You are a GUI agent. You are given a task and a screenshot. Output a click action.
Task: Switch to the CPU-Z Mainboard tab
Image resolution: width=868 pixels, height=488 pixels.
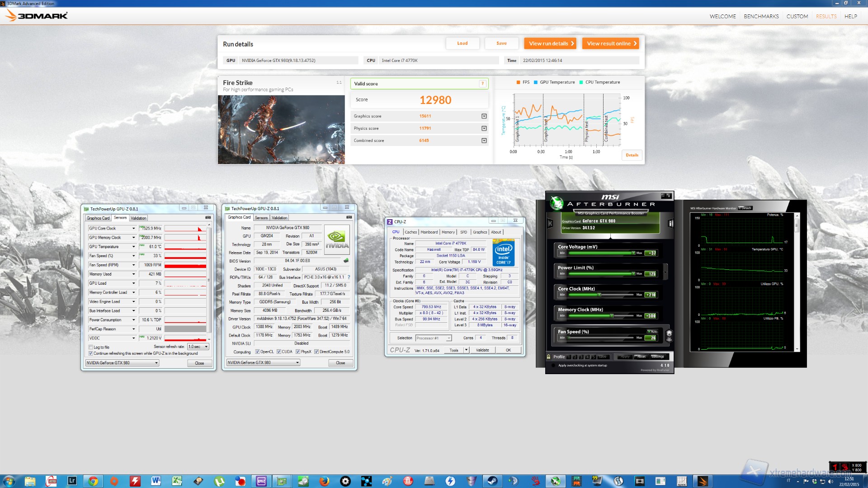(x=429, y=232)
